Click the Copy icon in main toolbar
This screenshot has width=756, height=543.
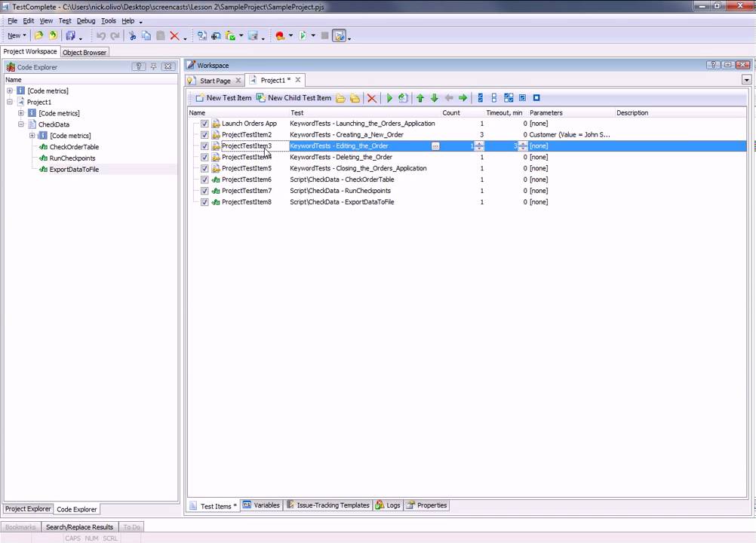tap(146, 35)
